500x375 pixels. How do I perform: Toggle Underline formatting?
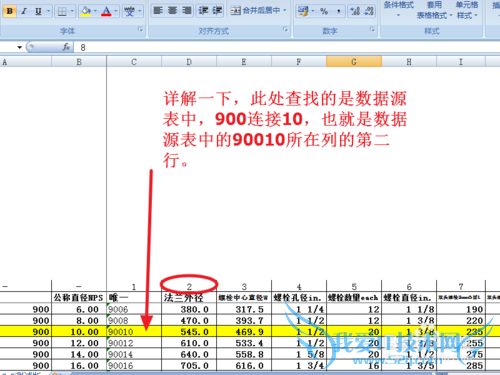38,11
